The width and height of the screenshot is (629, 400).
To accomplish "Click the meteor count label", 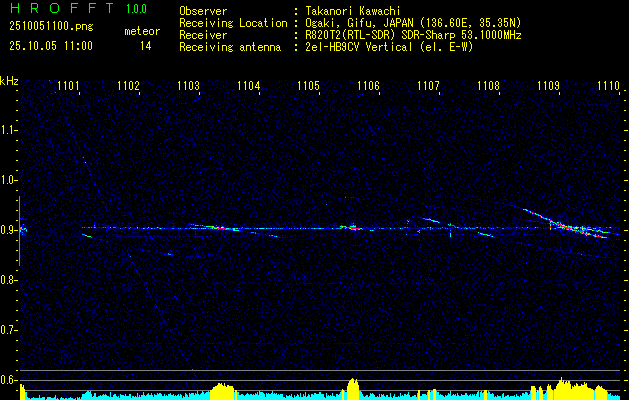I will pyautogui.click(x=142, y=31).
